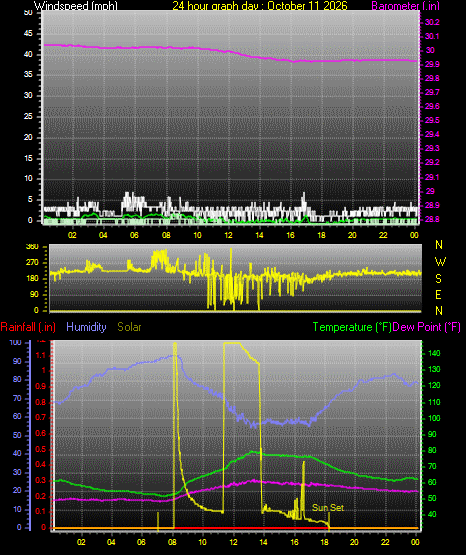Click rainfall scale value 0.7
Screen dimensions: 466x555
click(x=41, y=417)
